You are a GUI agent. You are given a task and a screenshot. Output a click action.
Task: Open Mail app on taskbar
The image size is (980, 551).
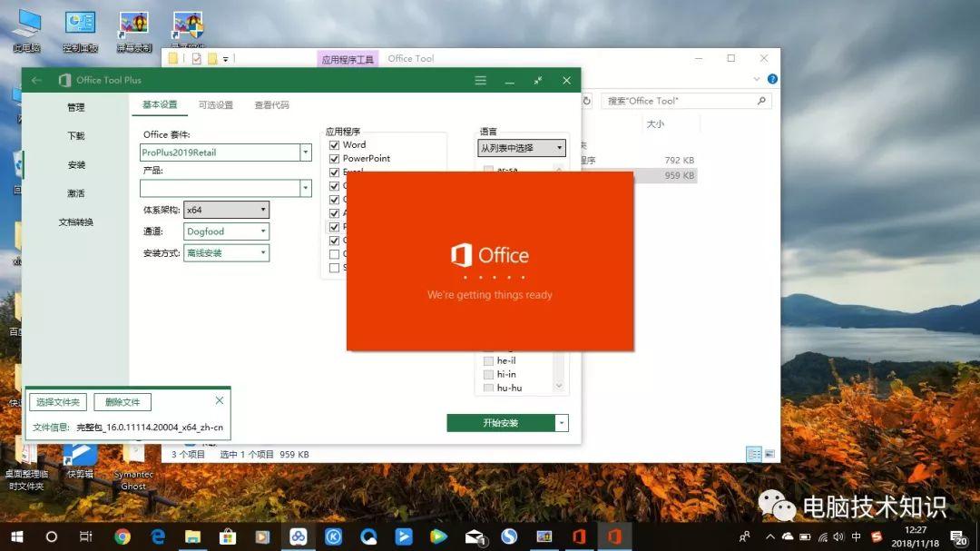click(475, 536)
